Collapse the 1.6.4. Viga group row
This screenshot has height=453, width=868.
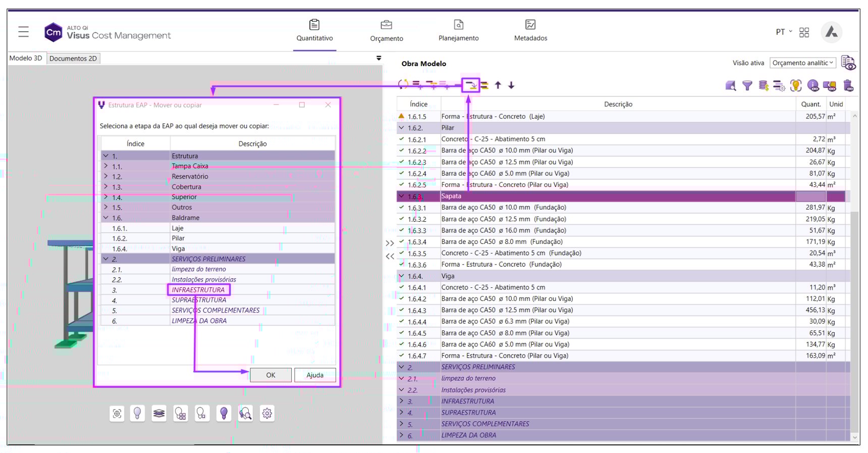tap(402, 276)
